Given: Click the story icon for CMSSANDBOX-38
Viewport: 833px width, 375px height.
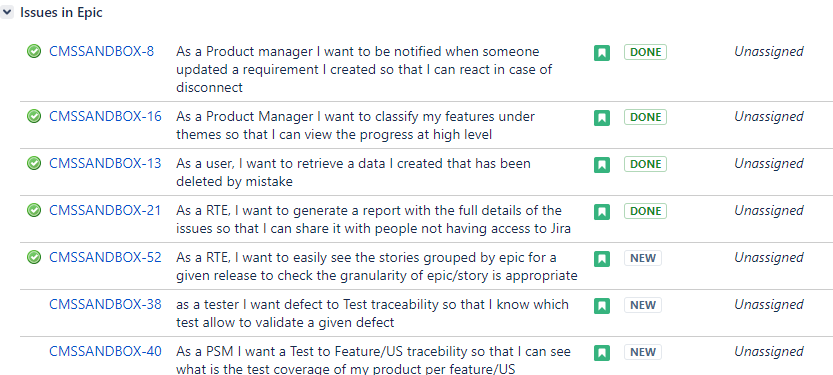Looking at the screenshot, I should pos(602,306).
